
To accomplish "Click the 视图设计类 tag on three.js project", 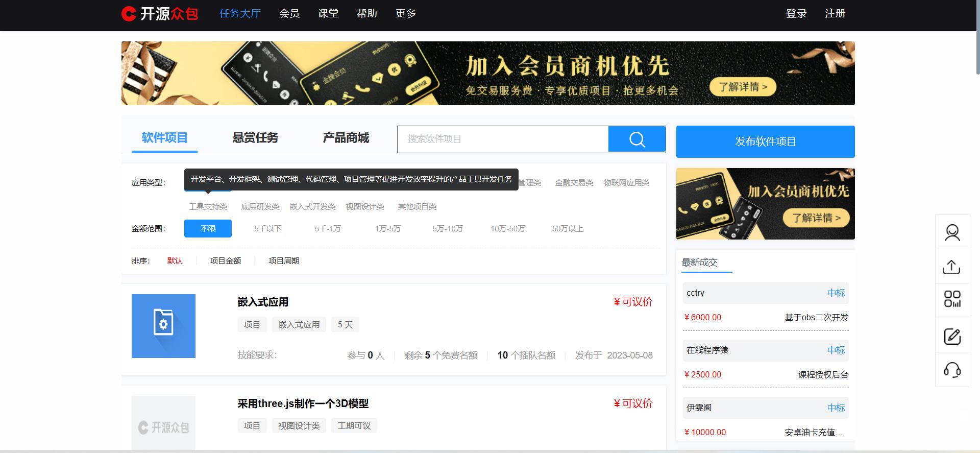I will tap(299, 426).
